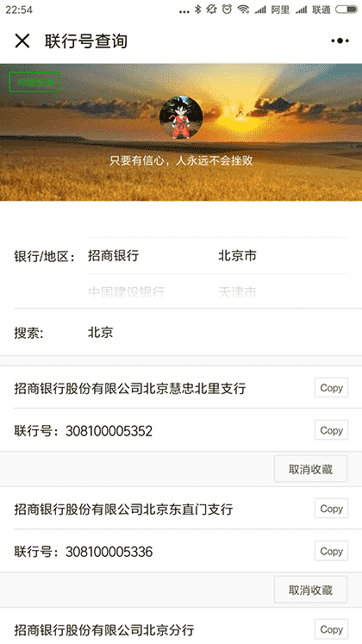Cancel favorite for 北京慧忠北里支行
Viewport: 362px width, 644px height.
click(310, 469)
